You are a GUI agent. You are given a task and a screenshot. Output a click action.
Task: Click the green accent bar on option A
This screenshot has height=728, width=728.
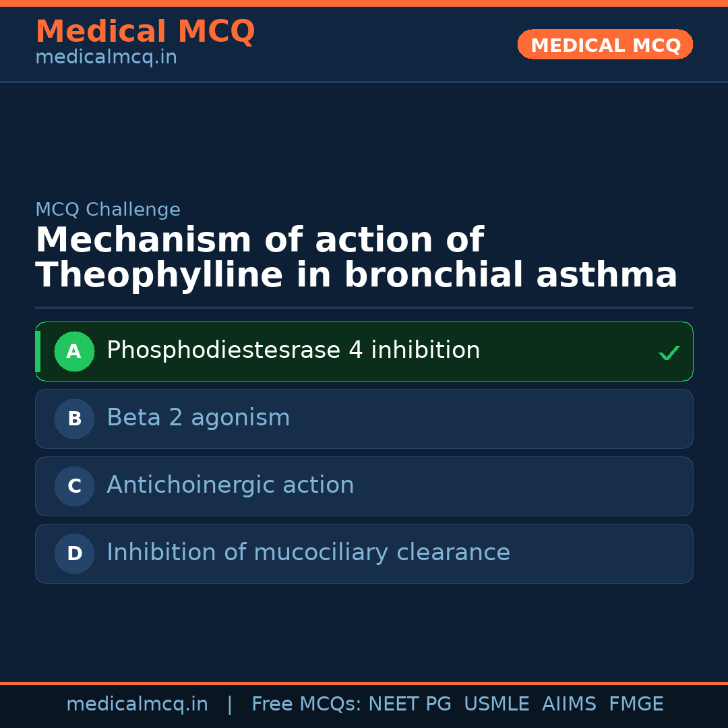click(38, 351)
